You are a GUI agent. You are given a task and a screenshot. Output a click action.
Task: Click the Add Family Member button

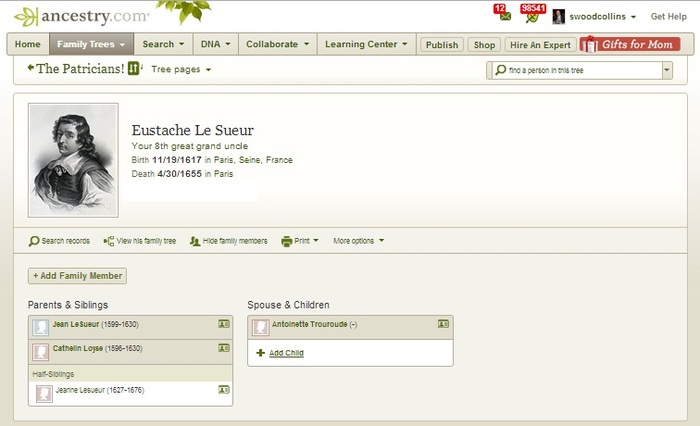click(x=78, y=276)
